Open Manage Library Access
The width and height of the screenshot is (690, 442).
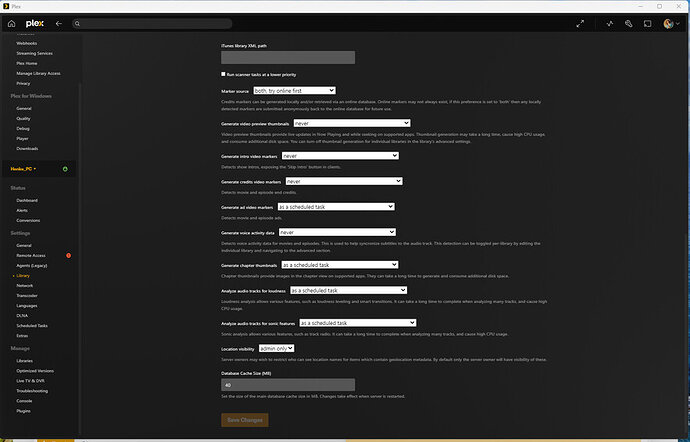[38, 74]
